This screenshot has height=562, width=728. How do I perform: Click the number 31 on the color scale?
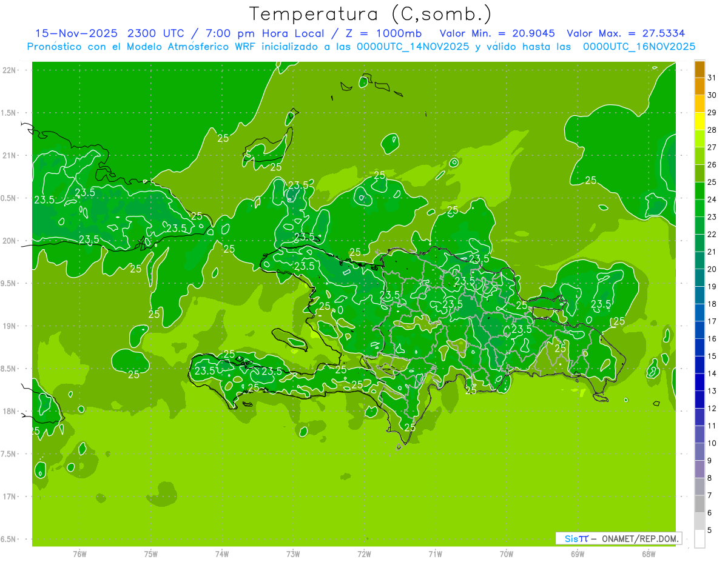click(x=712, y=78)
